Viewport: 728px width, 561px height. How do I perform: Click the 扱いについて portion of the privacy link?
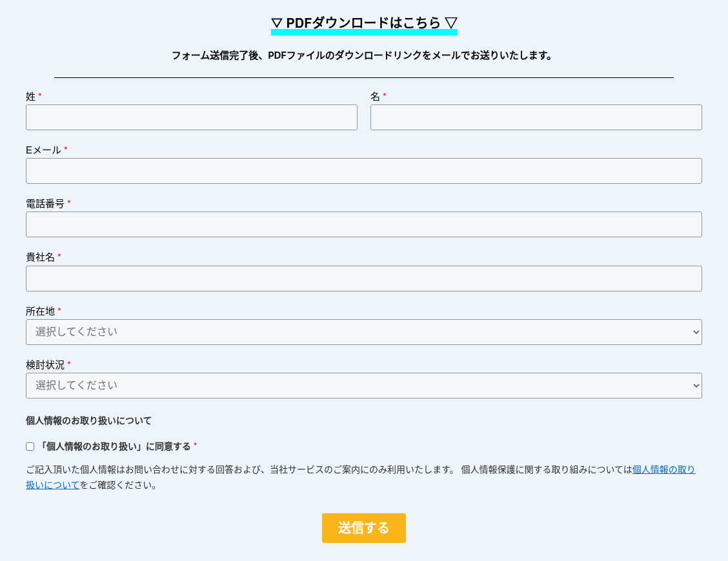(x=52, y=485)
